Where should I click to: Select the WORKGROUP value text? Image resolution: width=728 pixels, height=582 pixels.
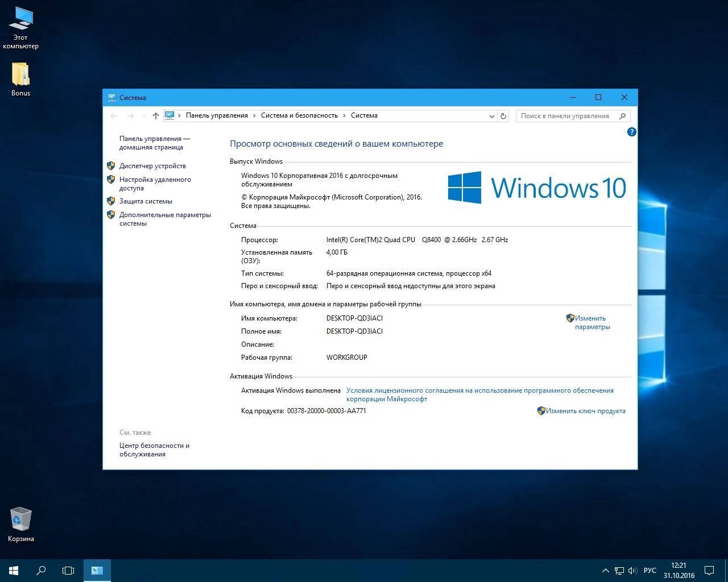point(347,357)
